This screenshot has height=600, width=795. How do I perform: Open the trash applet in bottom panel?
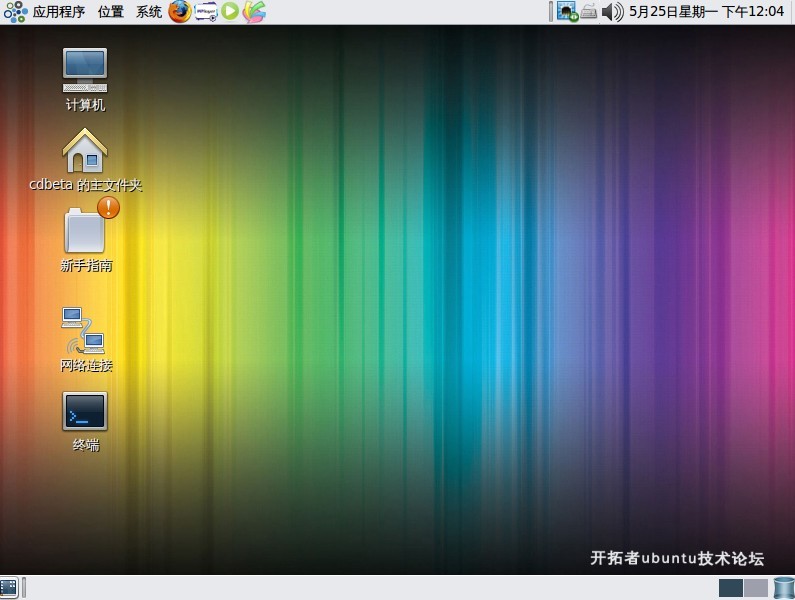tap(784, 588)
